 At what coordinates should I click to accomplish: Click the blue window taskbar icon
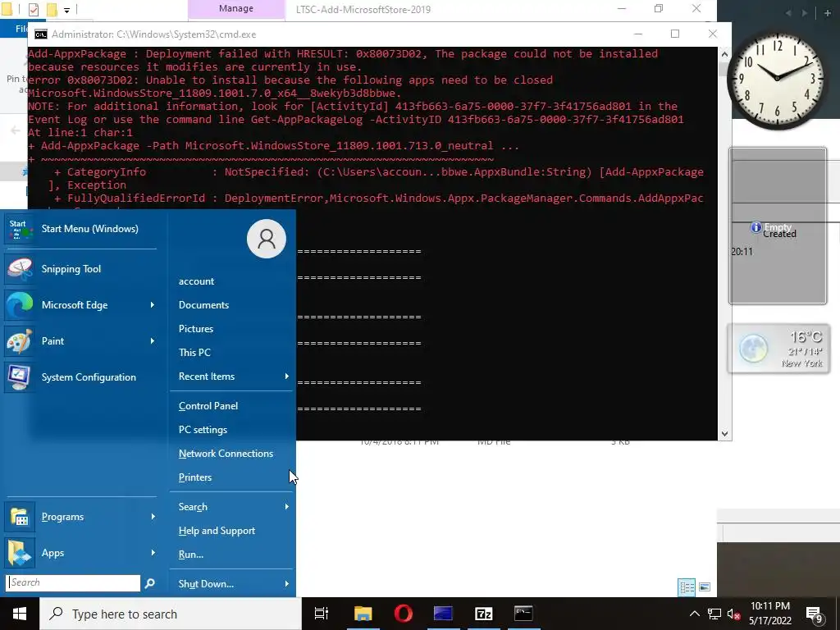pyautogui.click(x=443, y=614)
